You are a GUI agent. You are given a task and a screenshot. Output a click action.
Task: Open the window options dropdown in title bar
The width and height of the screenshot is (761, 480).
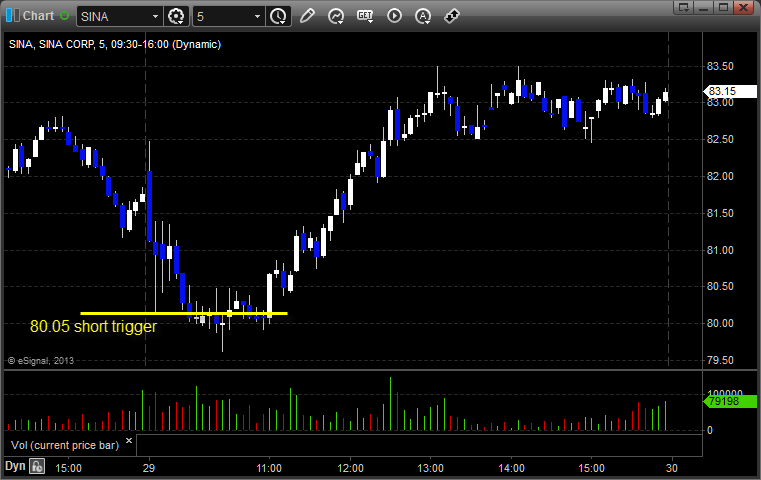[x=684, y=7]
